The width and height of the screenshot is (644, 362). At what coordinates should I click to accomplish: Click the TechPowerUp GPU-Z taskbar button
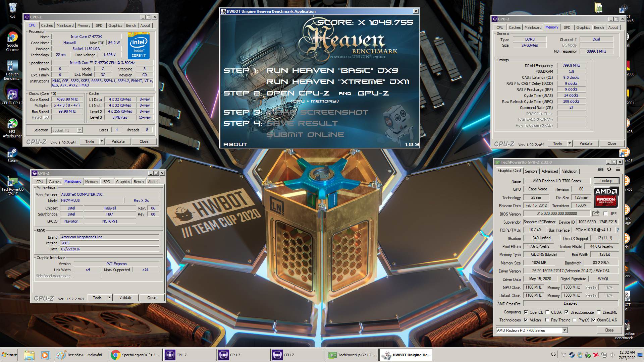[352, 355]
